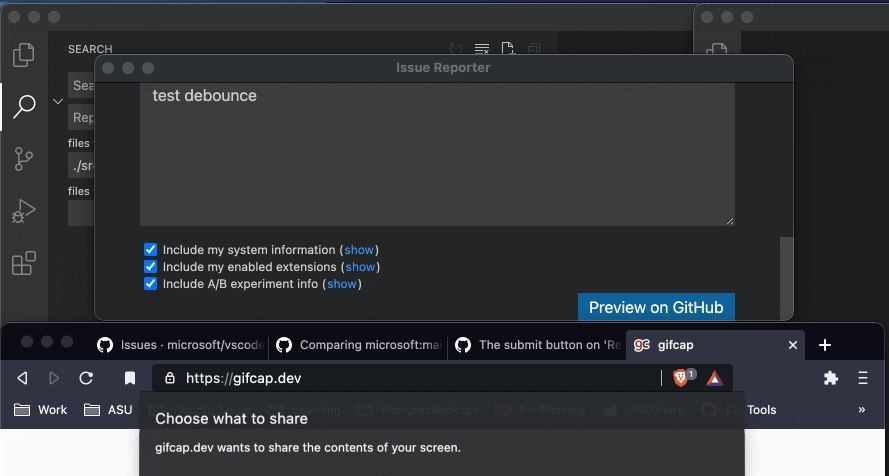The height and width of the screenshot is (476, 889).
Task: Click the Search input field in VS Code
Action: (x=81, y=86)
